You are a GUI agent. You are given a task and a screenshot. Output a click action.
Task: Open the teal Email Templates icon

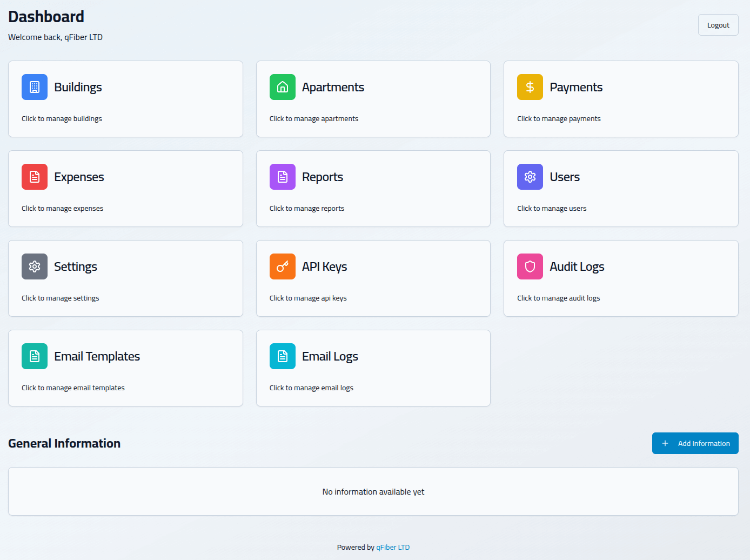point(35,356)
